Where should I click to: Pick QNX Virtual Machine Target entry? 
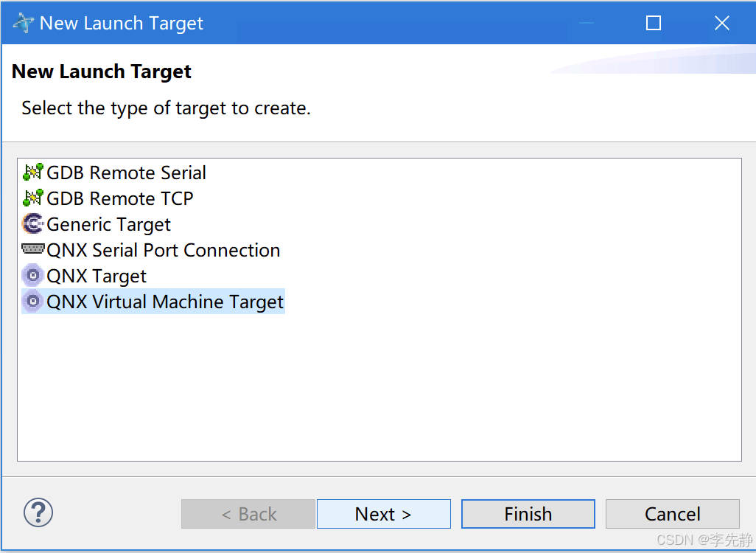165,302
